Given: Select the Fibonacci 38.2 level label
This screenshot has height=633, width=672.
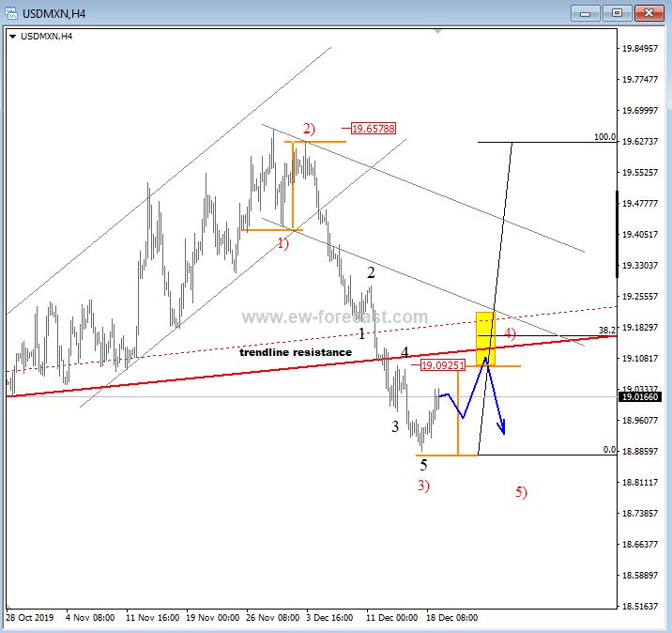Looking at the screenshot, I should click(x=607, y=331).
